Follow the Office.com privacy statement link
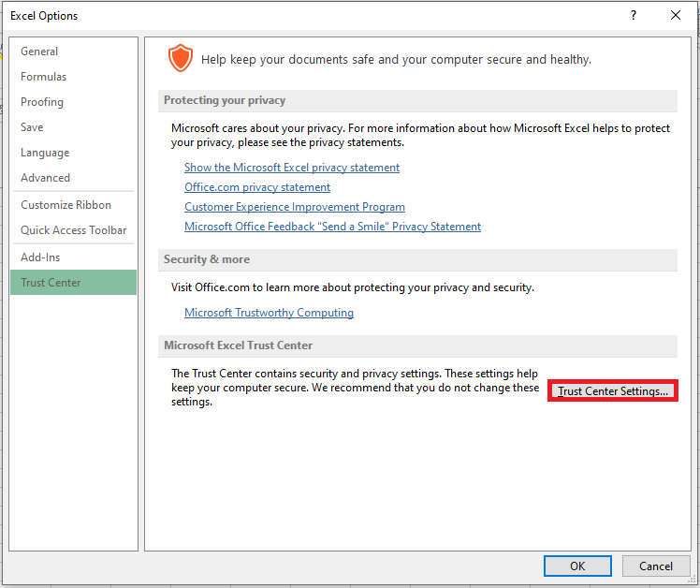This screenshot has height=588, width=700. [x=257, y=187]
